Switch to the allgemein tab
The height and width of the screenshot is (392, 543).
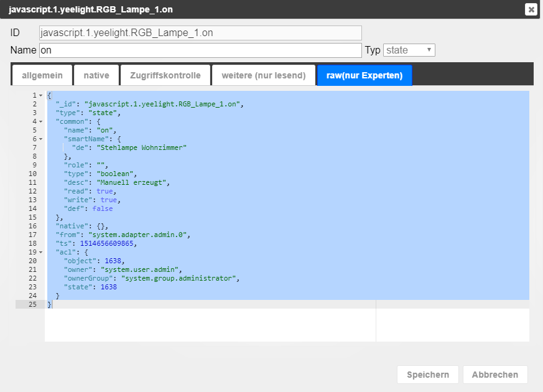[42, 75]
